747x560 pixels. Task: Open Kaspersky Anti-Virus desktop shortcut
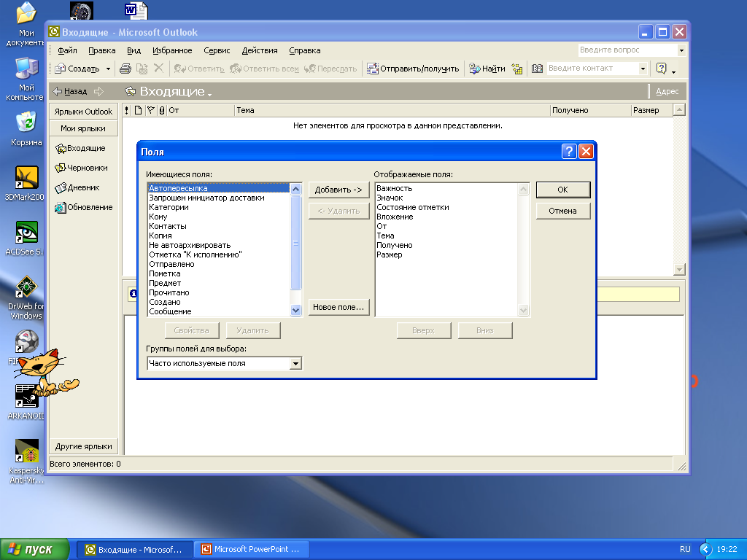27,461
